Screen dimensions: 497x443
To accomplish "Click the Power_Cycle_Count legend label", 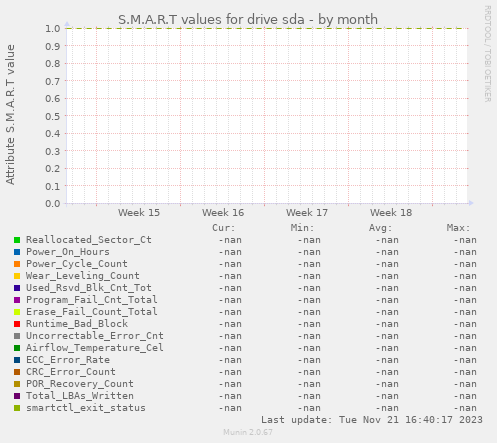I will pyautogui.click(x=77, y=264).
